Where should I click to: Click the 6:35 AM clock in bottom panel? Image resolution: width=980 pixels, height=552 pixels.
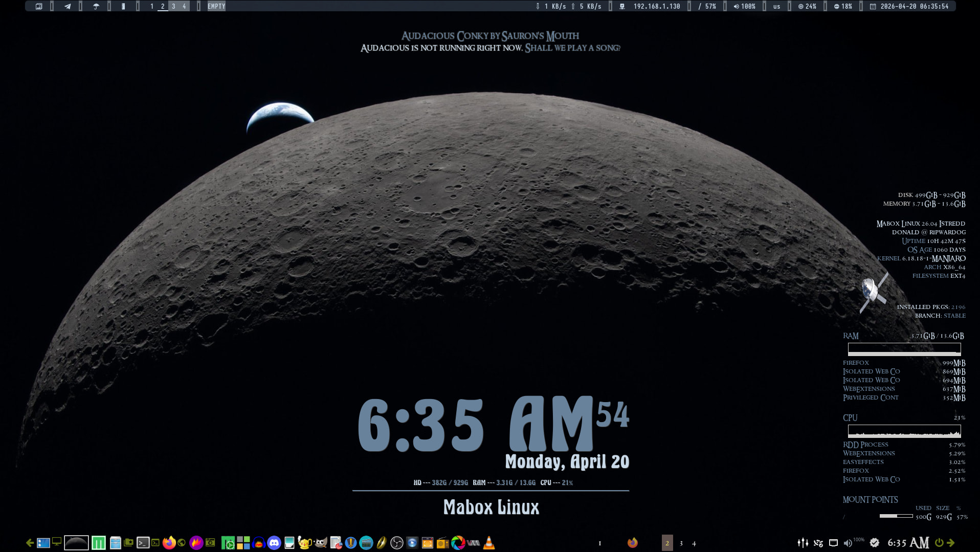click(x=908, y=543)
